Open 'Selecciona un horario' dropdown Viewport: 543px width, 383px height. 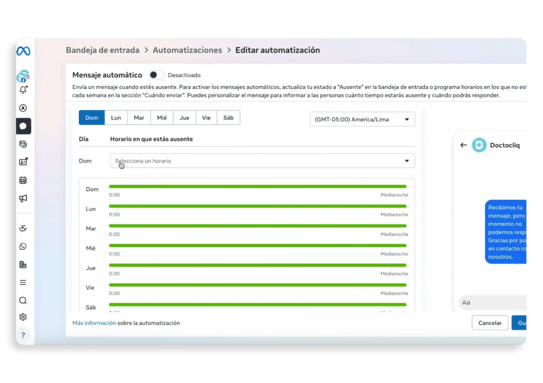262,161
